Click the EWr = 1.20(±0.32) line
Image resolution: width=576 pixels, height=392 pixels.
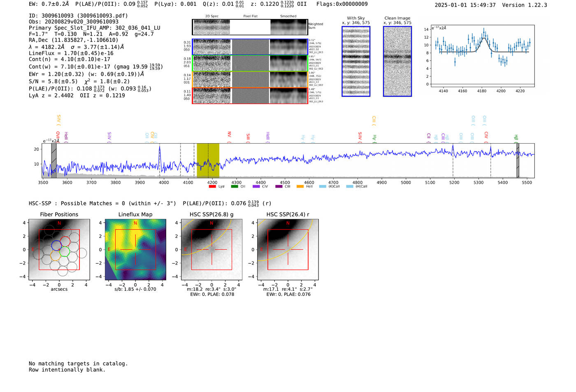(x=86, y=74)
